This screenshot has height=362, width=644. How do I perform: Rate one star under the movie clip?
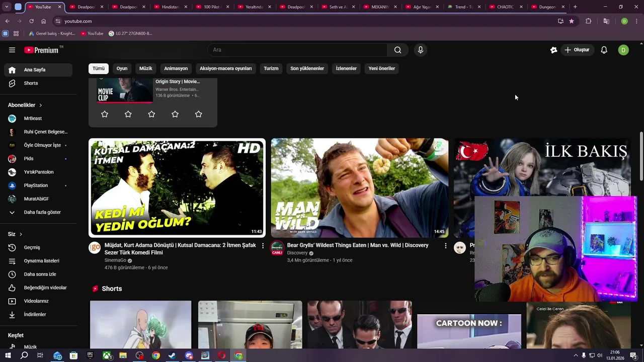105,114
